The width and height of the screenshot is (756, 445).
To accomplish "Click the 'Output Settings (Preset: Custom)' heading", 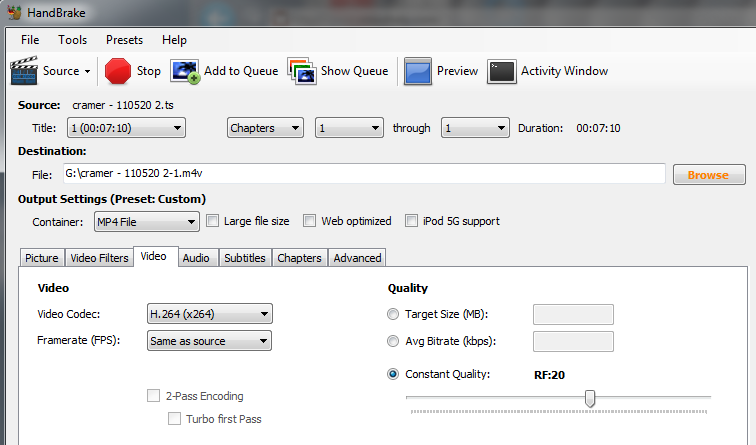I will (x=112, y=199).
